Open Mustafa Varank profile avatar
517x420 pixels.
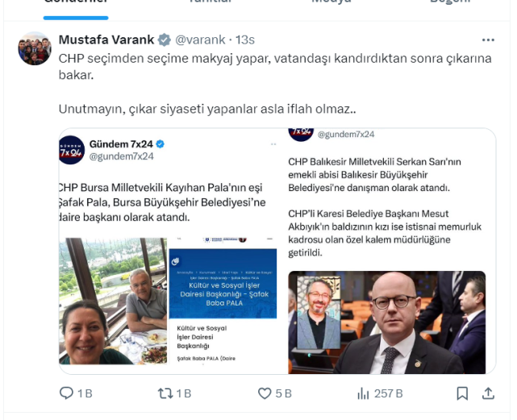click(x=35, y=48)
